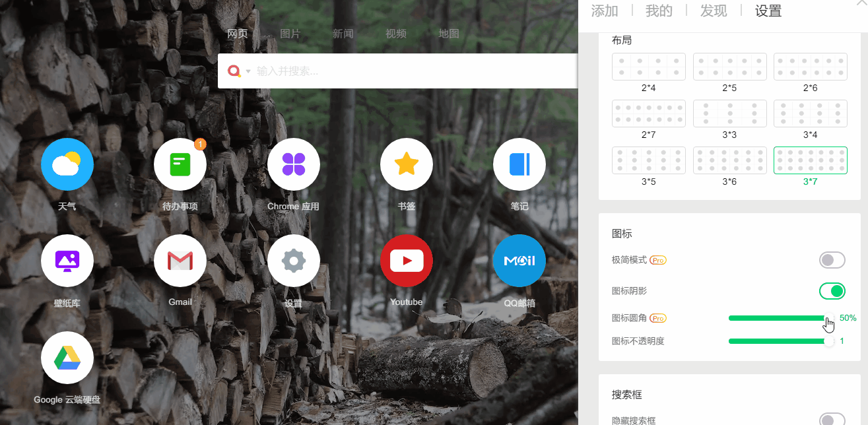Open the Youtube icon
The width and height of the screenshot is (868, 425).
click(x=407, y=261)
